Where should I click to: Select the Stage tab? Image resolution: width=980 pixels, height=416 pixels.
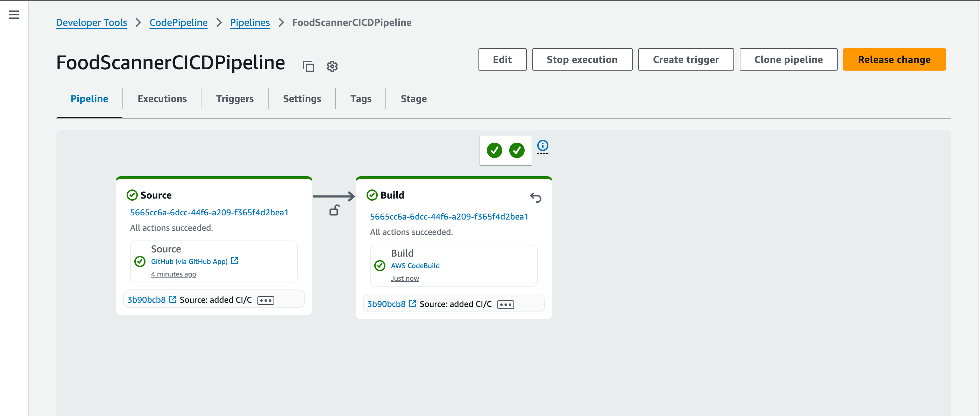(x=413, y=99)
